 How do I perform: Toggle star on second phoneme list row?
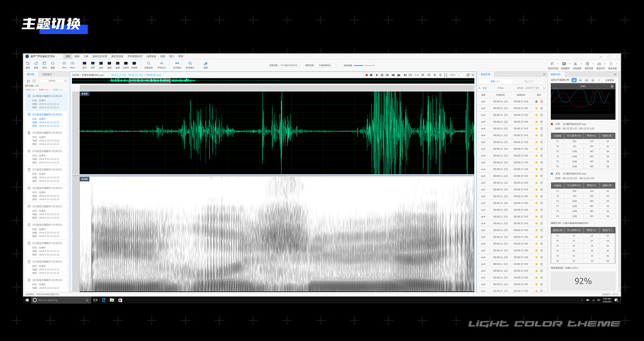click(x=536, y=108)
